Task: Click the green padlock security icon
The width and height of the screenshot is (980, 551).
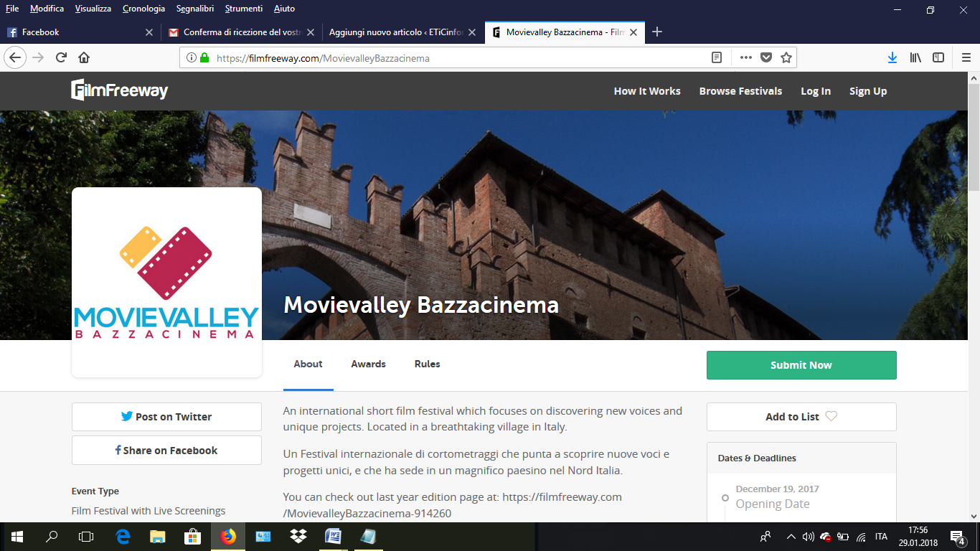Action: tap(204, 58)
